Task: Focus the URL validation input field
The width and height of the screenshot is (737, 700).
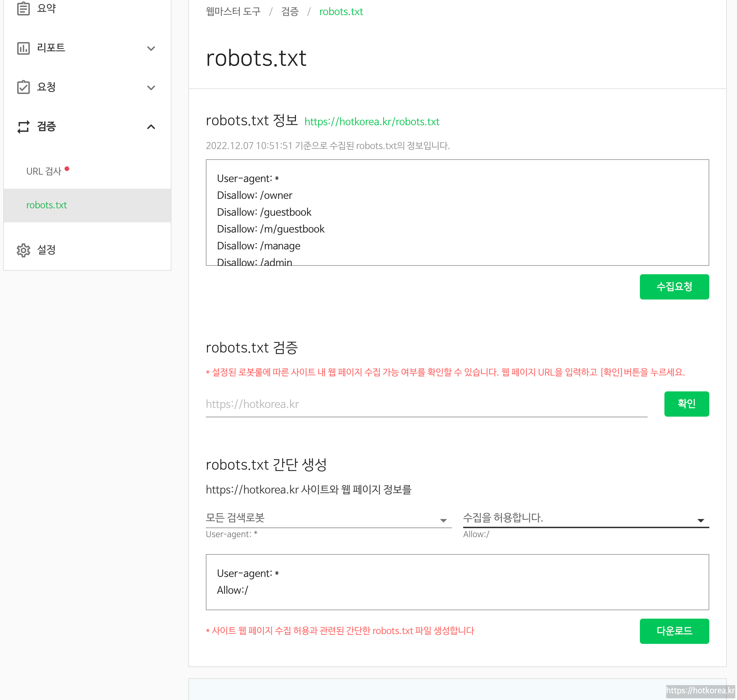Action: pos(426,404)
